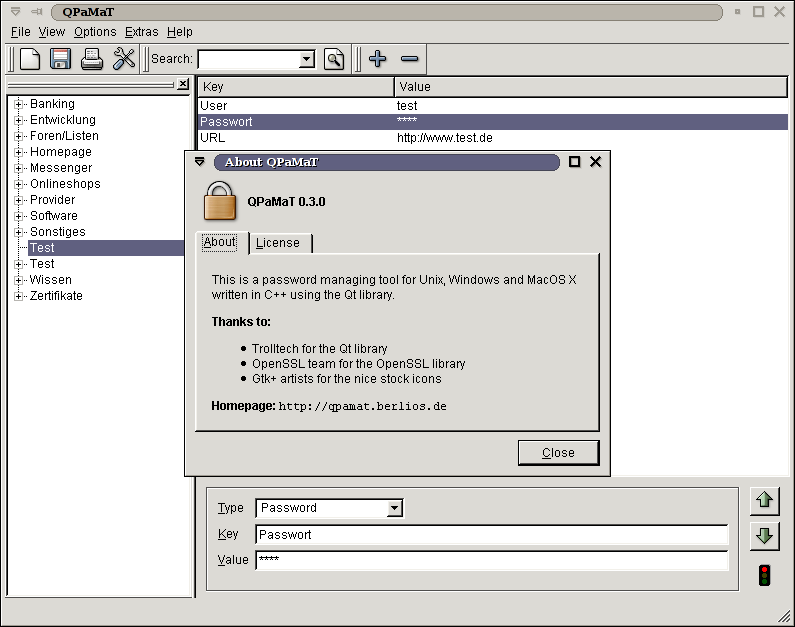
Task: Select the User row in the table
Action: pos(493,105)
